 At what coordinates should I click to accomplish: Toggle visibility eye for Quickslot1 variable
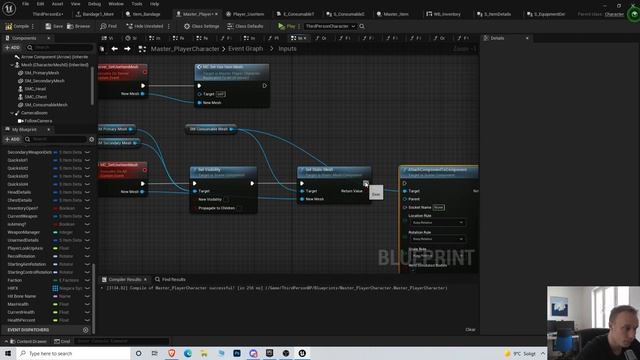tap(87, 160)
